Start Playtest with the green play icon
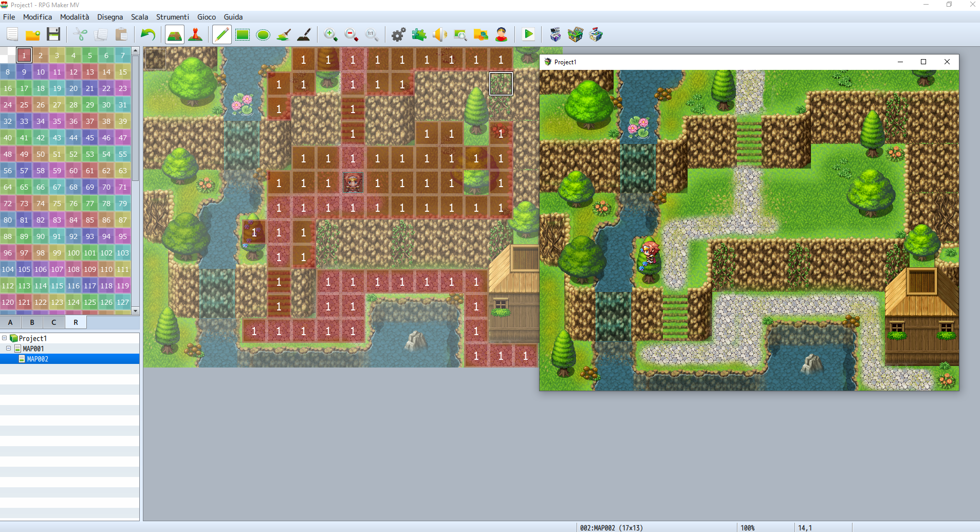980x532 pixels. (528, 34)
